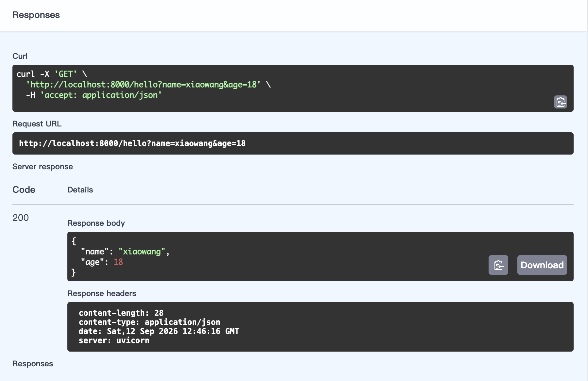Click the Code column header
Viewport: 588px width, 381px height.
24,190
